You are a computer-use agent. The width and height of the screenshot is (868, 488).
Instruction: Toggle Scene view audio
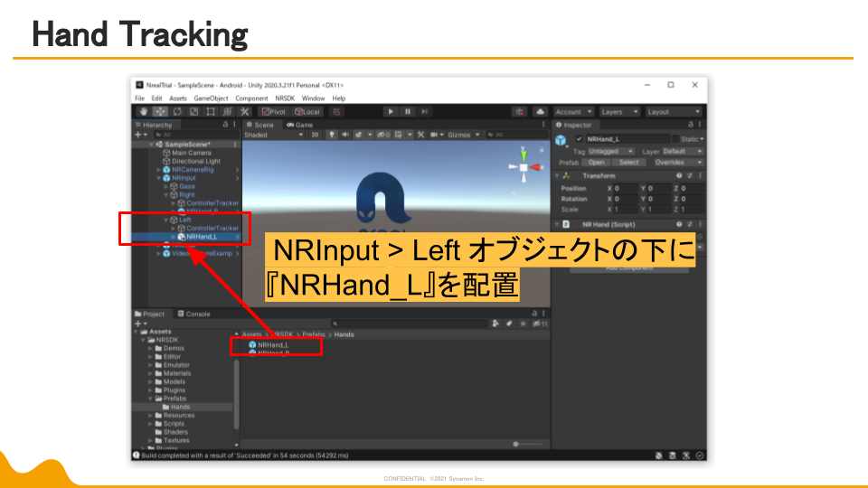pyautogui.click(x=344, y=135)
